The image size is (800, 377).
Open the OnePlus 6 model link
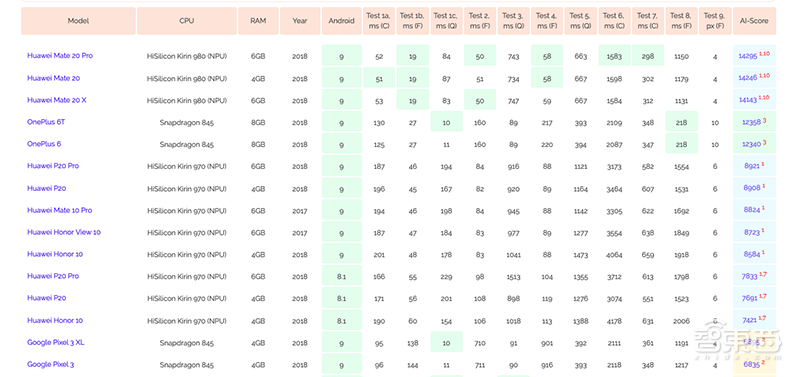pyautogui.click(x=44, y=144)
